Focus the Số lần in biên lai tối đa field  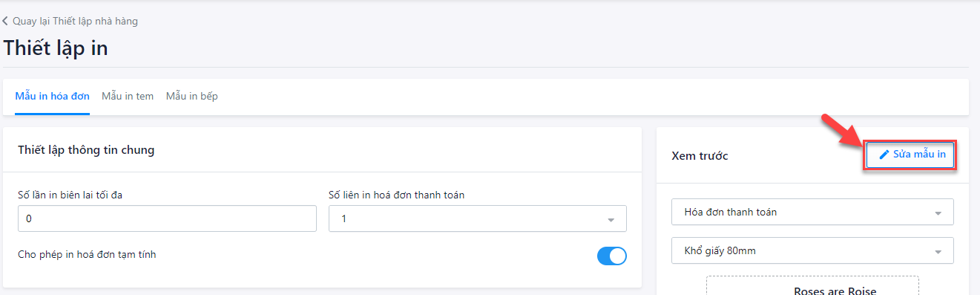click(167, 219)
